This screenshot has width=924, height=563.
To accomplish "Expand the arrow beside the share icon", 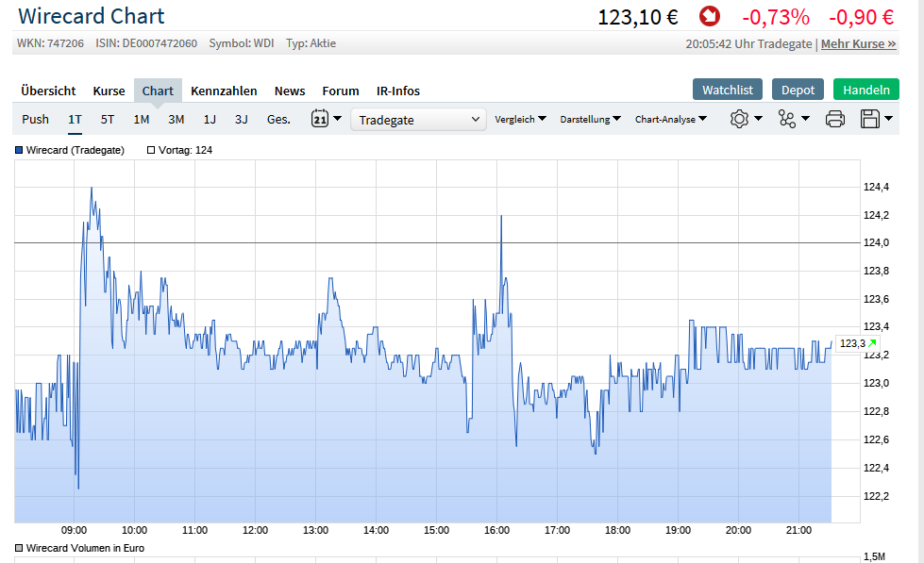I will [806, 119].
